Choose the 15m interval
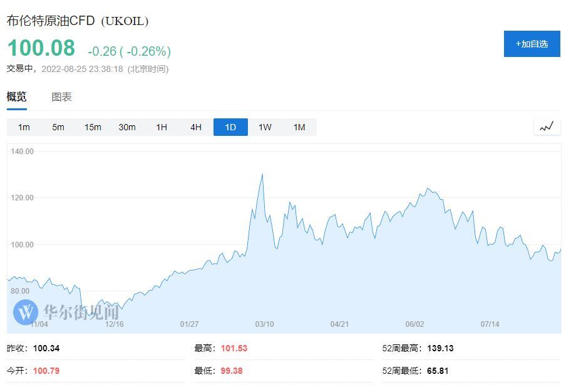571x392 pixels. [x=93, y=127]
